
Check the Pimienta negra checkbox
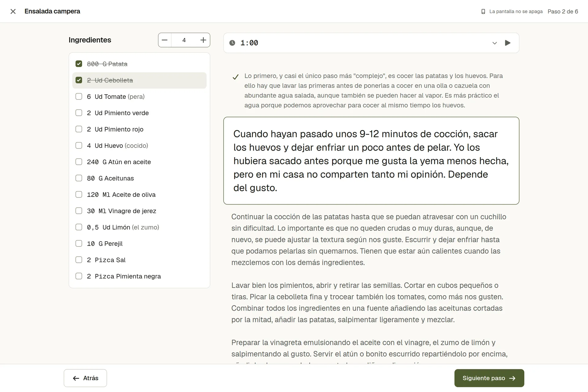[x=79, y=276]
